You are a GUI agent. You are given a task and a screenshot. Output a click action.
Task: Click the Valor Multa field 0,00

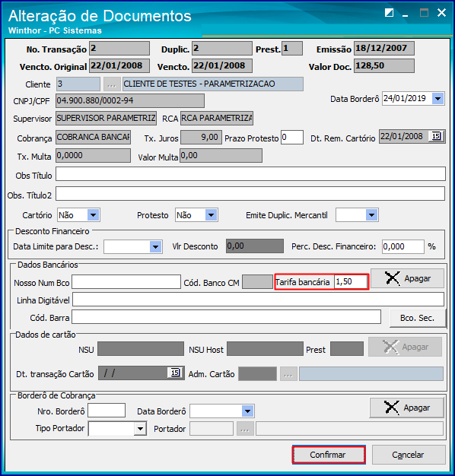coord(221,155)
